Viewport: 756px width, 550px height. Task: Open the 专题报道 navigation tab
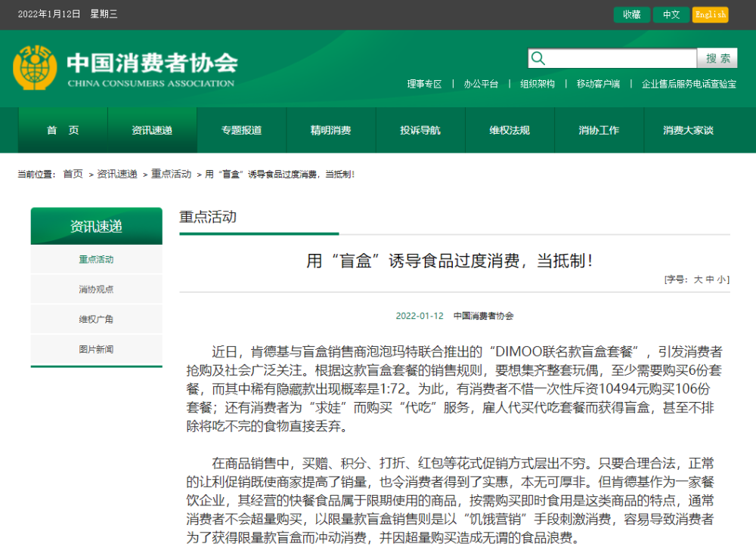tap(243, 130)
